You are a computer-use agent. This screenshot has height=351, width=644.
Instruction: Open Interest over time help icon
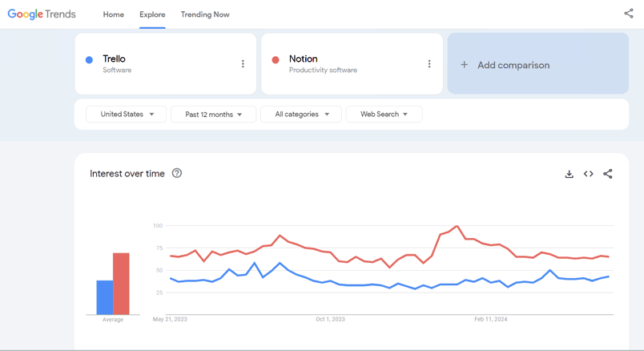click(176, 173)
